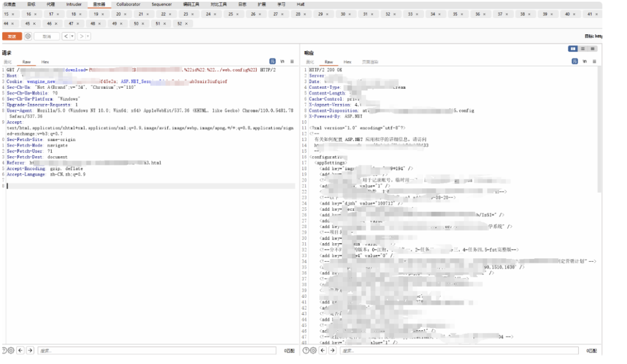Screen dimensions: 627x364
Task: Select the Raw tab in request panel
Action: point(26,62)
